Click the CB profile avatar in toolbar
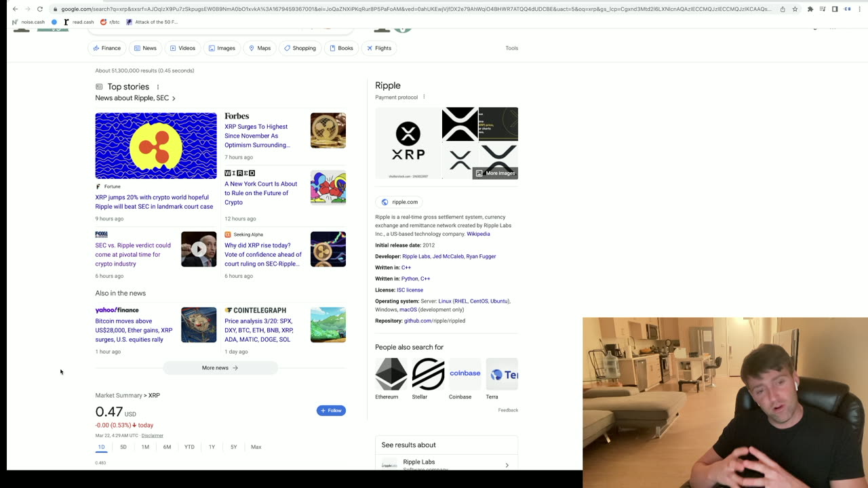 [848, 9]
